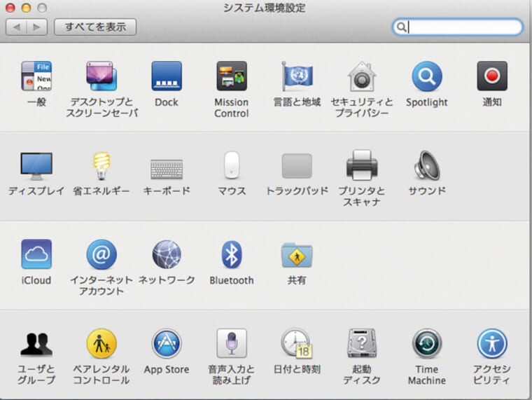The image size is (532, 400).
Task: Open インターネットアカウント preferences
Action: click(x=101, y=254)
